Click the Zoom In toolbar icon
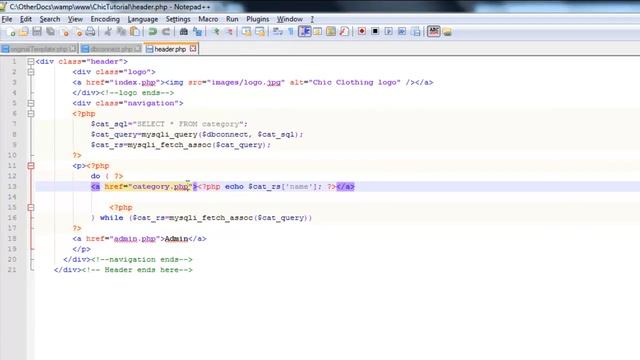 [216, 32]
